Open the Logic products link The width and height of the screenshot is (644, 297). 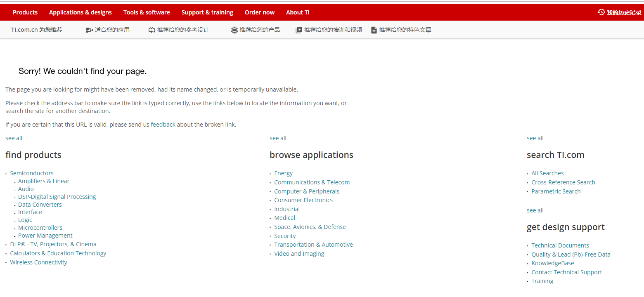coord(25,220)
